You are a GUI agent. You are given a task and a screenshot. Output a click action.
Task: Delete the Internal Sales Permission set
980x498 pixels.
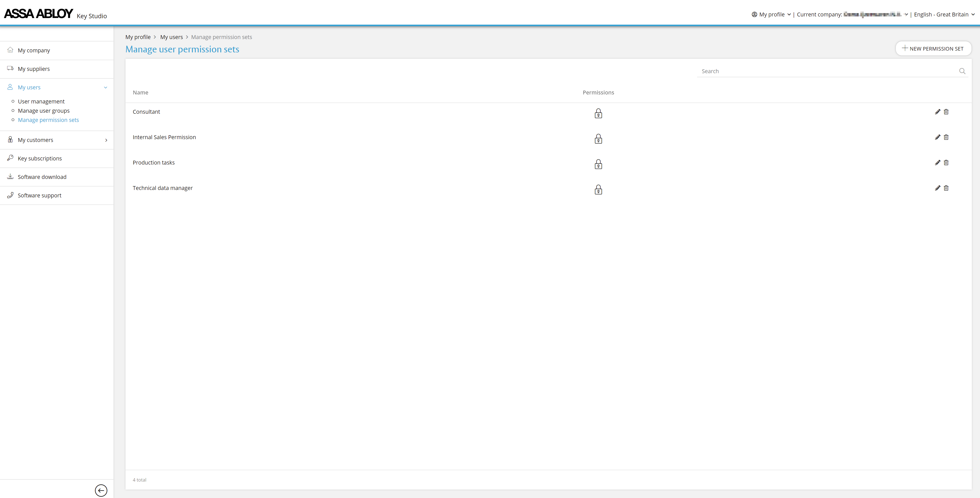(946, 137)
